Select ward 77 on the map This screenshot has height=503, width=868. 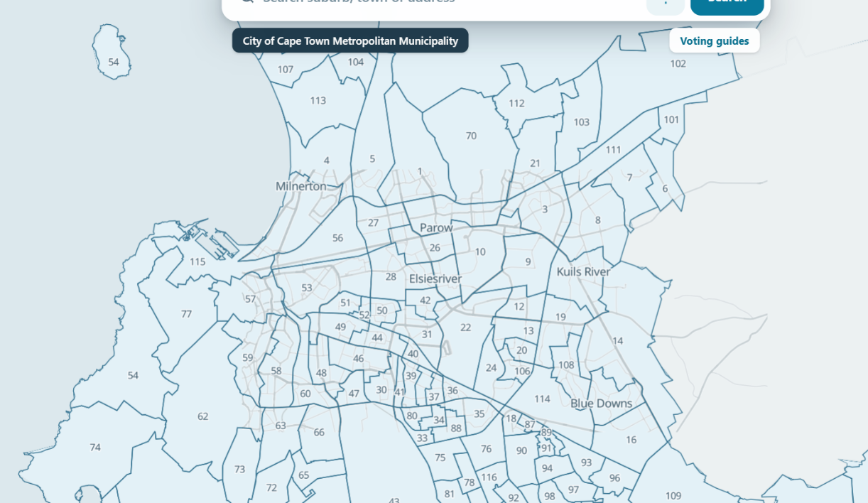[x=186, y=314]
